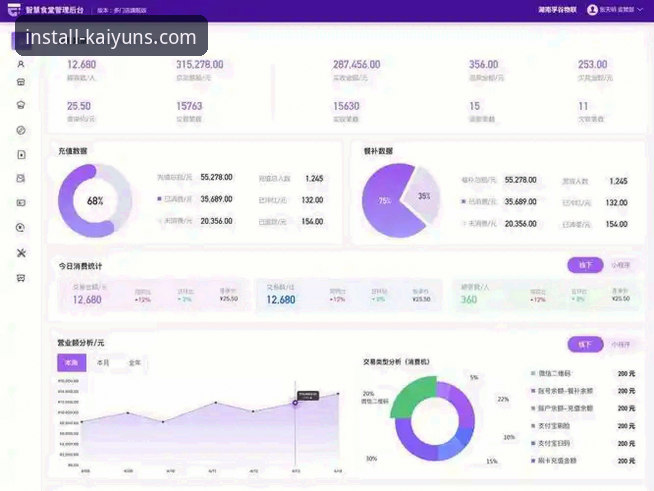The height and width of the screenshot is (491, 654).
Task: Click the 356.00 summary value
Action: click(483, 64)
